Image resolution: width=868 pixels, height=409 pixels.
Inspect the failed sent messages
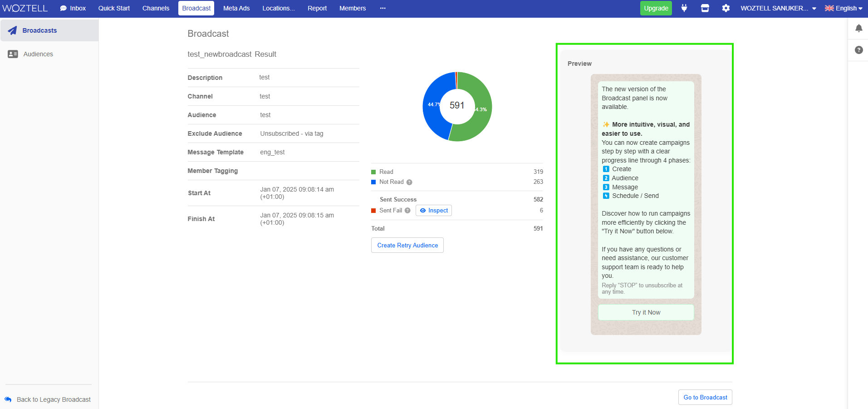coord(433,210)
